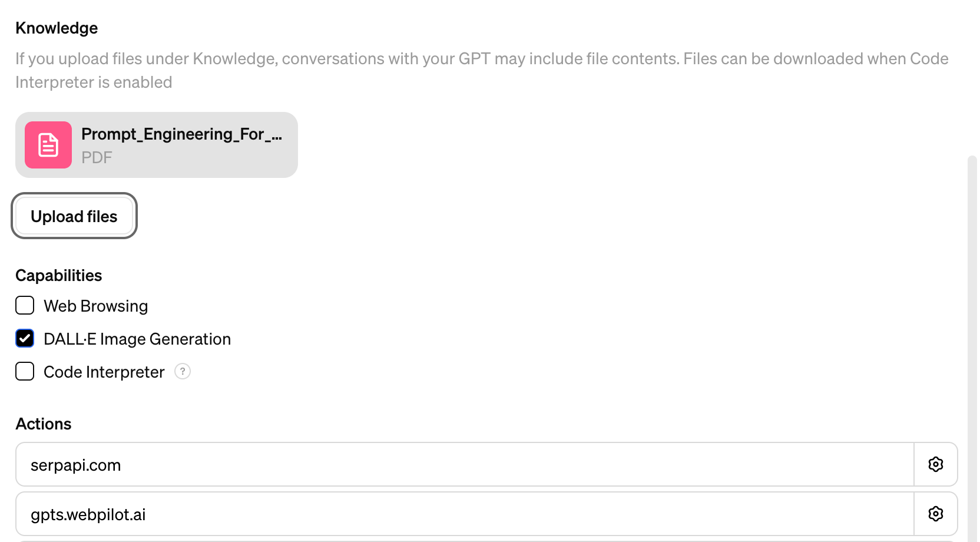This screenshot has height=542, width=980.
Task: Click the Code Interpreter label text
Action: click(104, 372)
